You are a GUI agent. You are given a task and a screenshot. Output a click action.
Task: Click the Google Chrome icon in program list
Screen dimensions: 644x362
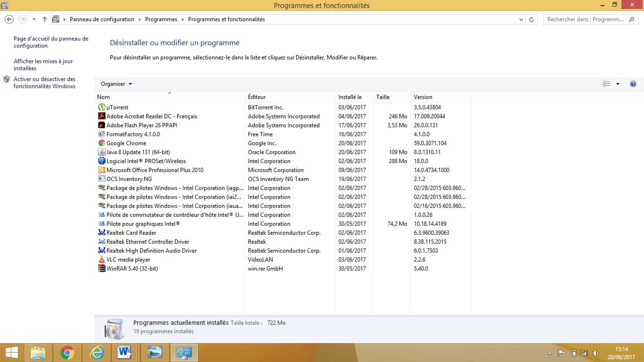(101, 143)
